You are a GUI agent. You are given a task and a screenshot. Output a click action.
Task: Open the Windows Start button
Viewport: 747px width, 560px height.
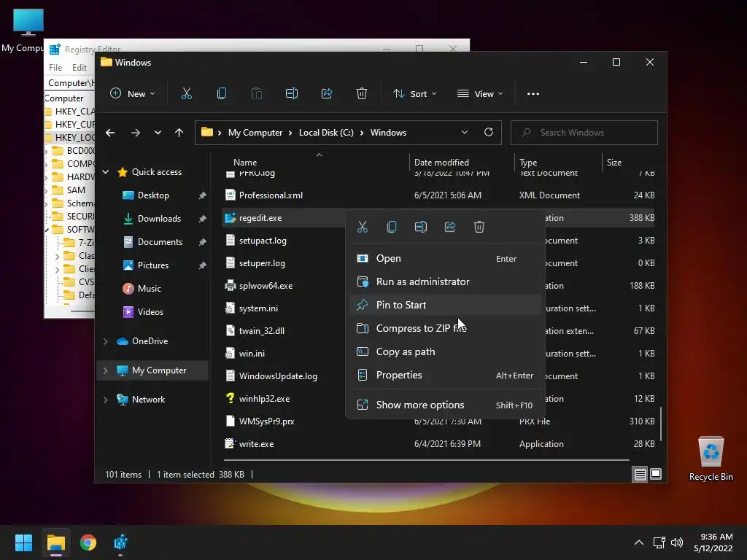tap(23, 542)
